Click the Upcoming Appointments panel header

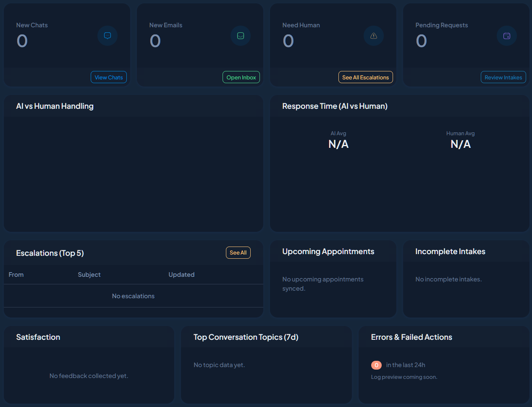[328, 251]
